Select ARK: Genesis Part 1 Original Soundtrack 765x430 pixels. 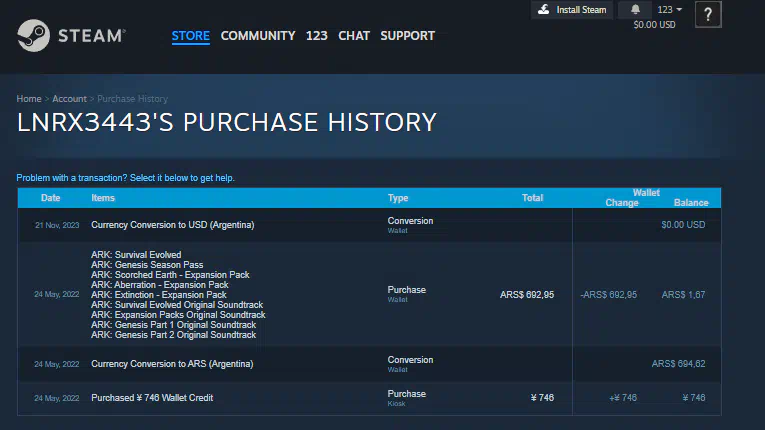(x=173, y=325)
